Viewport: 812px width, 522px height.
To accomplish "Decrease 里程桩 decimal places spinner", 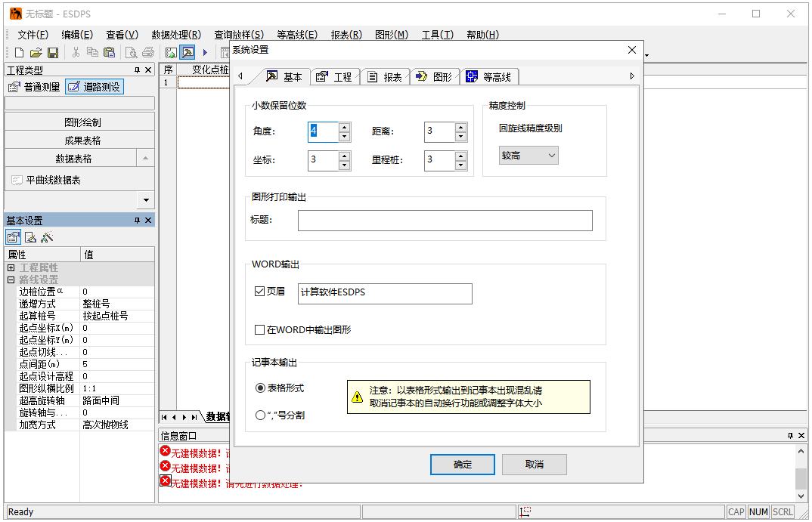I will point(461,165).
